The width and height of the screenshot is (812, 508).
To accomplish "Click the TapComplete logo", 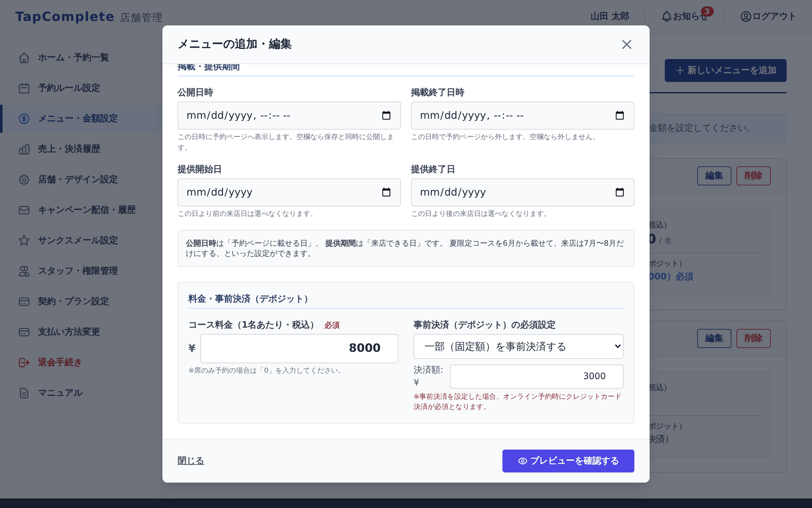I will click(x=64, y=17).
